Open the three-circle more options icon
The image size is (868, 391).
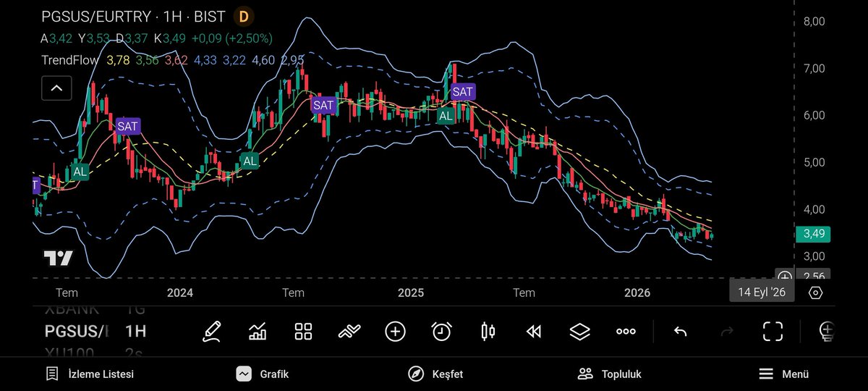[626, 332]
